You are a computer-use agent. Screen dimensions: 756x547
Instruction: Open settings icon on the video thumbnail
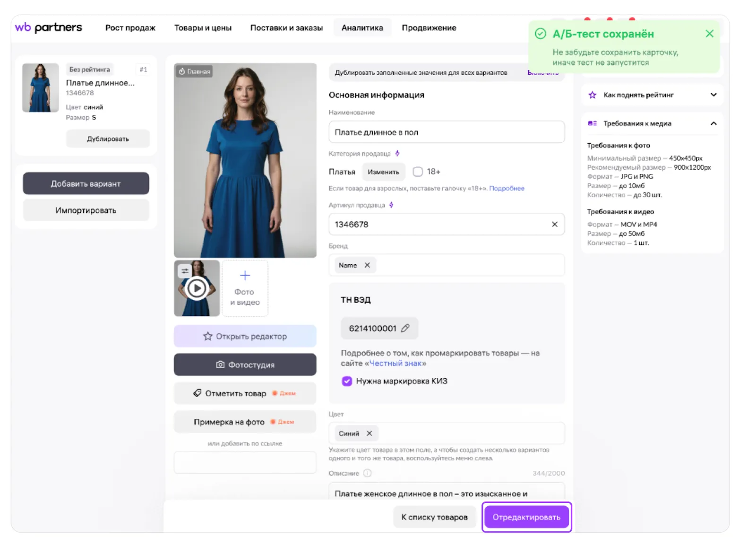click(185, 271)
